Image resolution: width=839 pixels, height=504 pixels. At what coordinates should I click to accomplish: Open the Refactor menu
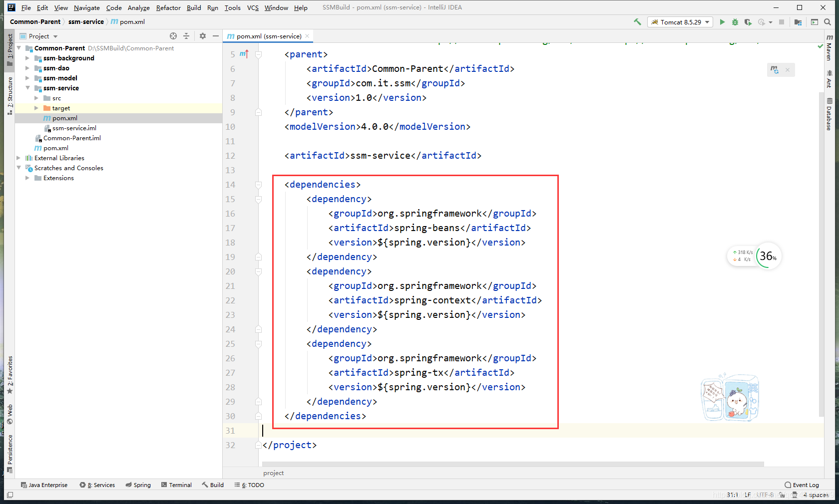168,7
